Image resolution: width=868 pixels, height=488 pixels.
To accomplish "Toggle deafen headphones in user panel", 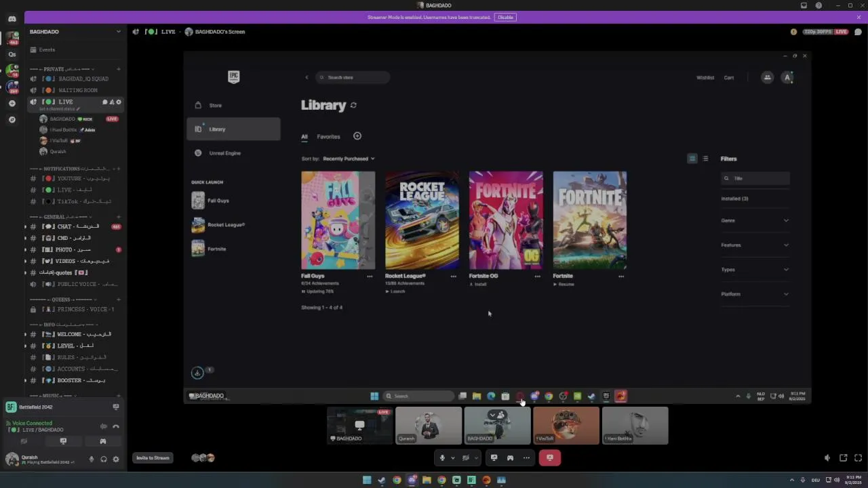I will (104, 459).
